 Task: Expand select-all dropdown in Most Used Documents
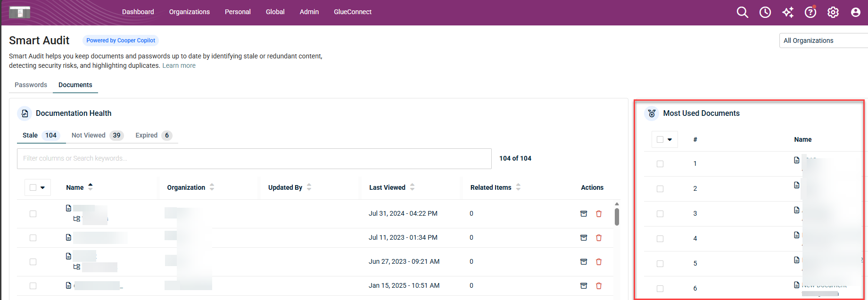click(670, 139)
